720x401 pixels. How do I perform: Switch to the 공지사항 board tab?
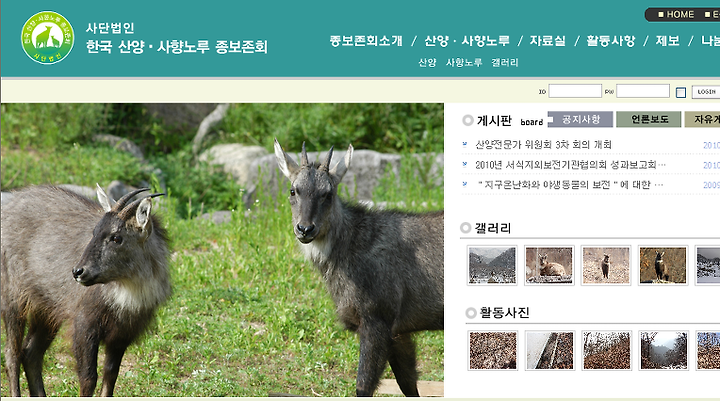pyautogui.click(x=581, y=119)
